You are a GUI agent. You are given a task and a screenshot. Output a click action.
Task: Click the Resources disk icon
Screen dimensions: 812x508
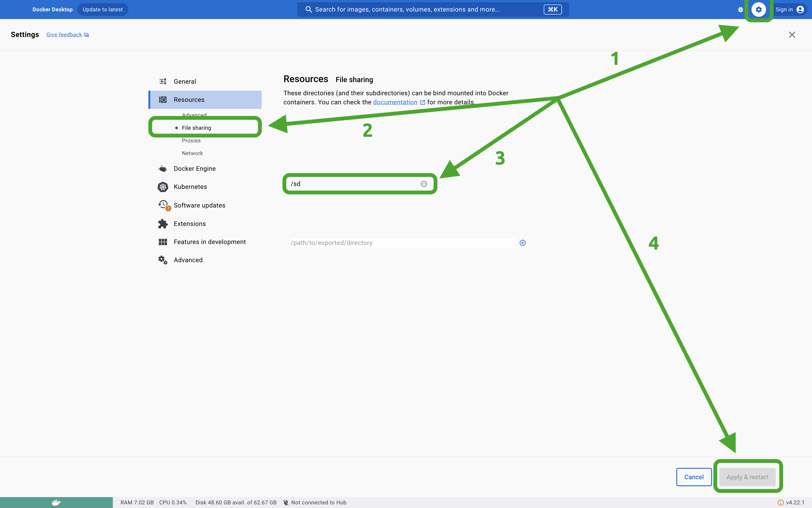tap(163, 100)
